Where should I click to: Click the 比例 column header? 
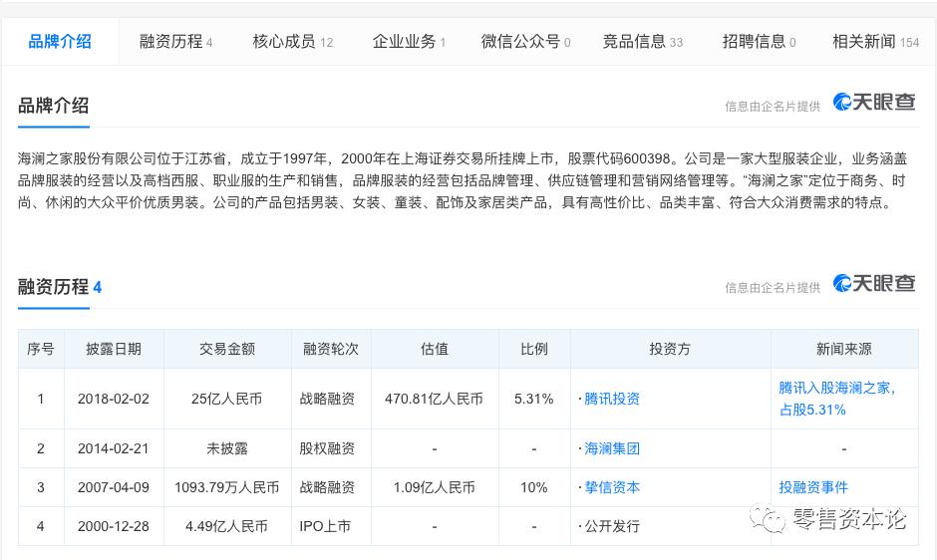[534, 349]
